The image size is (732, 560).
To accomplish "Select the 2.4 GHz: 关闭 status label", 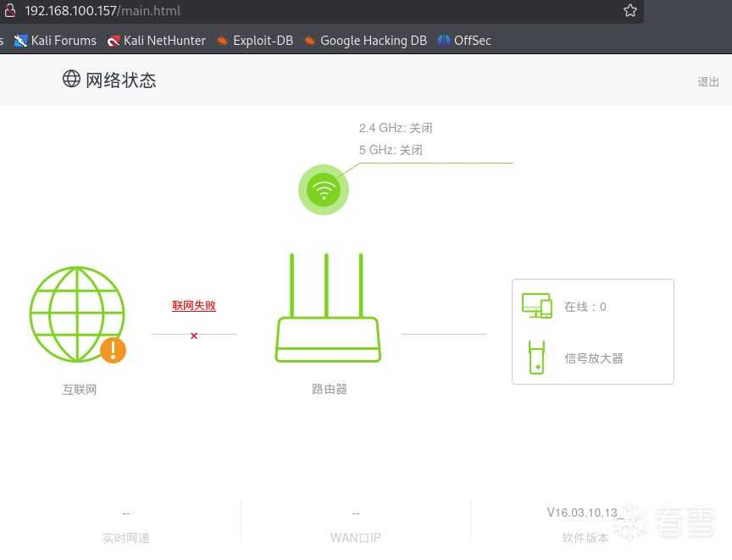I will click(x=396, y=127).
